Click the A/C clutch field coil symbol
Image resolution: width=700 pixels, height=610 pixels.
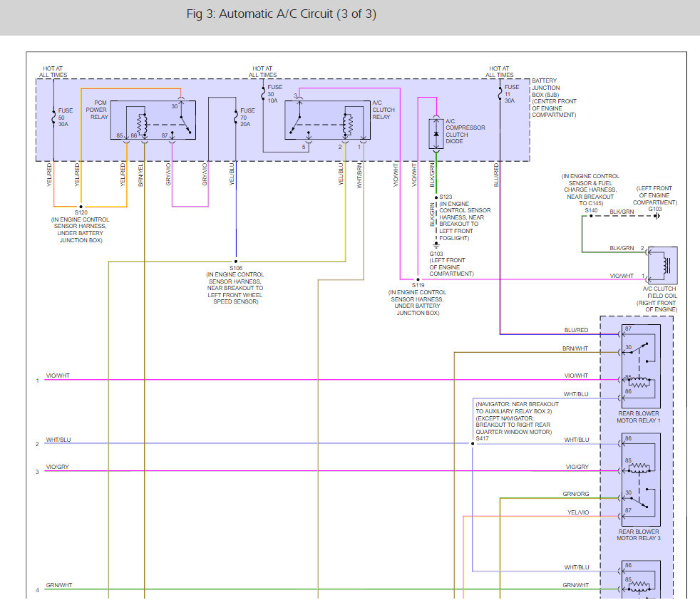click(666, 266)
